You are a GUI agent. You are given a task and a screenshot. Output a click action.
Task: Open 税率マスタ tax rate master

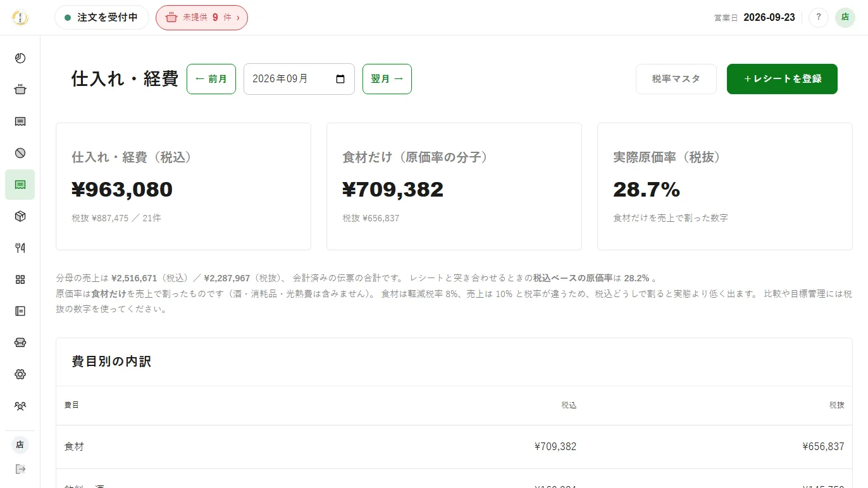pos(676,79)
